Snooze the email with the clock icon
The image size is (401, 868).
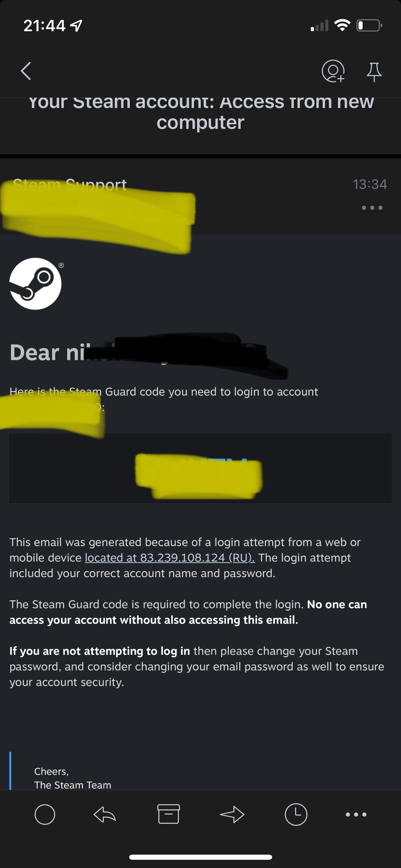[x=296, y=814]
